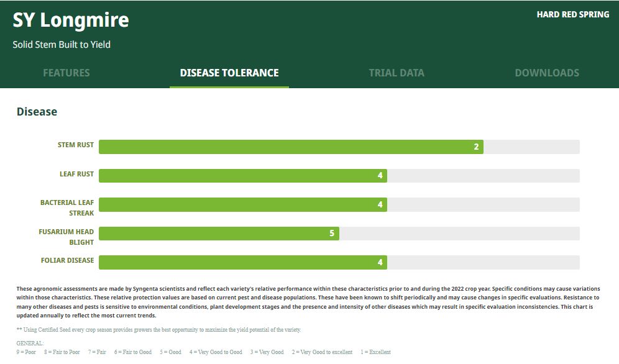This screenshot has width=619, height=364.
Task: Click legend entry 9 = Poor
Action: point(26,352)
